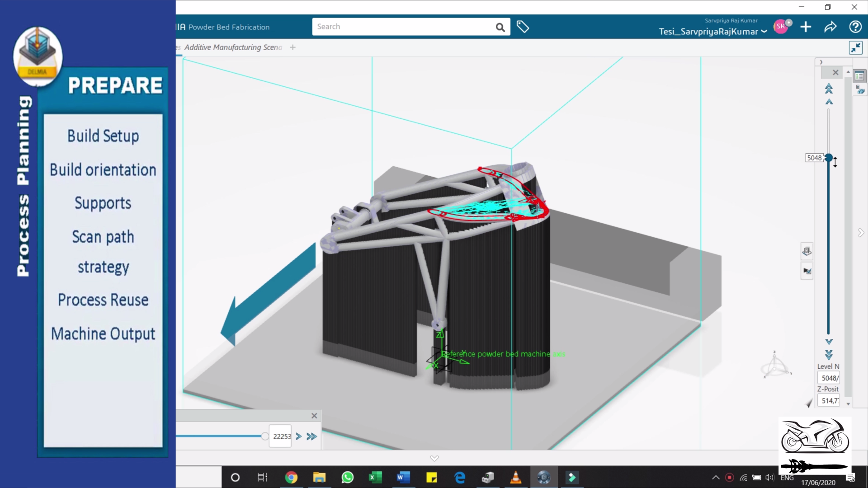This screenshot has height=488, width=868.
Task: Open the notification center icon
Action: point(850,478)
